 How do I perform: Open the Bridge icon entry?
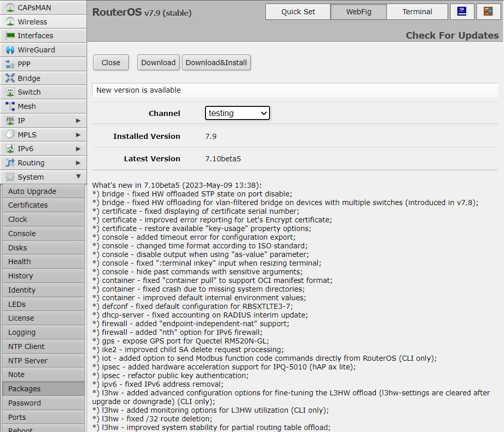pyautogui.click(x=10, y=78)
